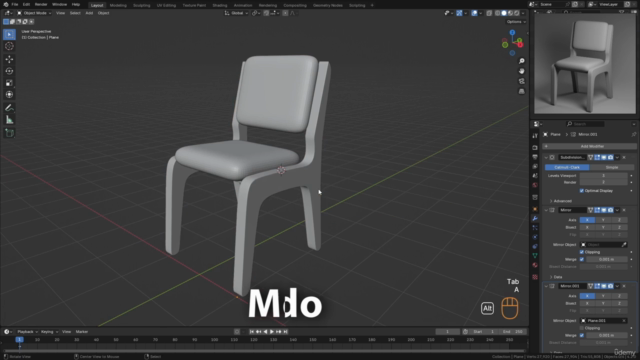Open Global transform orientation dropdown
This screenshot has width=640, height=360.
[237, 13]
